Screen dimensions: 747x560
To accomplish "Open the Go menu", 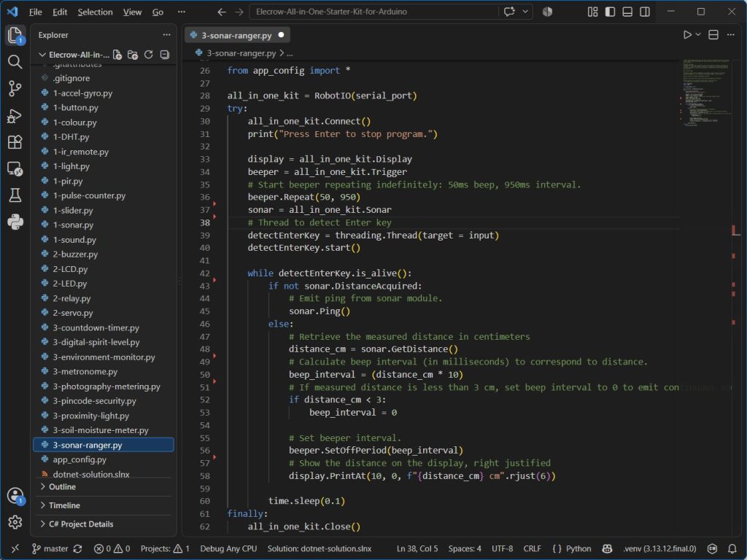I will [158, 12].
